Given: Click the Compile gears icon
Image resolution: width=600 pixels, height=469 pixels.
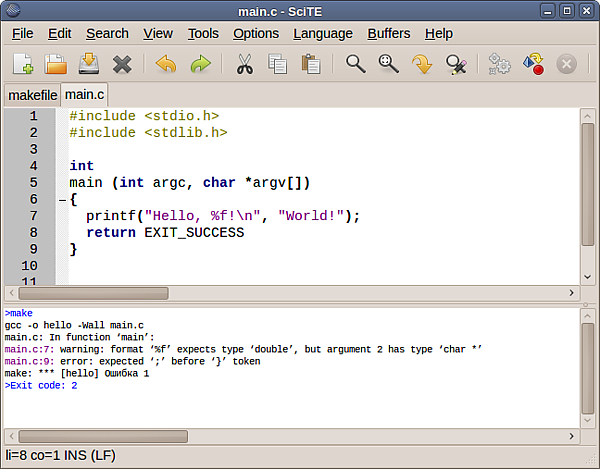Looking at the screenshot, I should click(499, 65).
